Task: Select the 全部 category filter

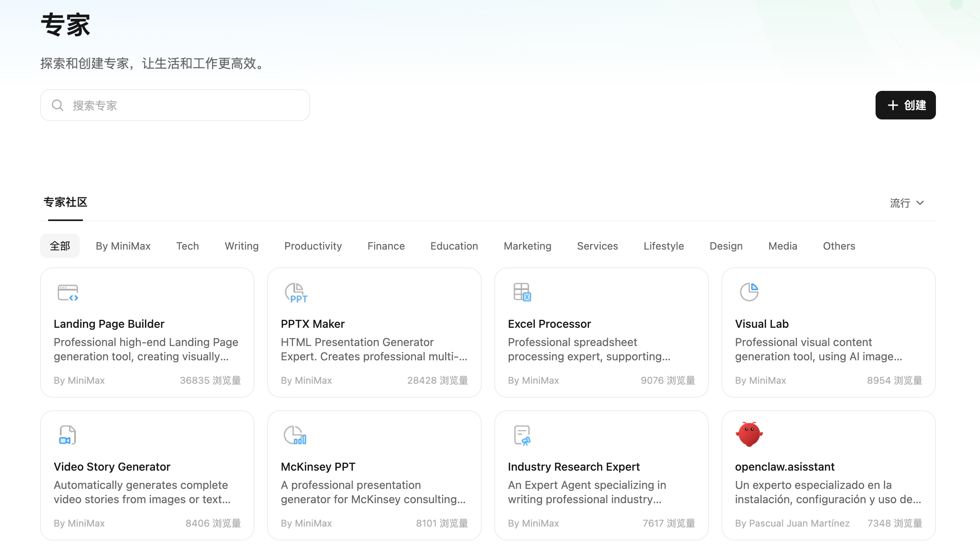Action: [60, 246]
